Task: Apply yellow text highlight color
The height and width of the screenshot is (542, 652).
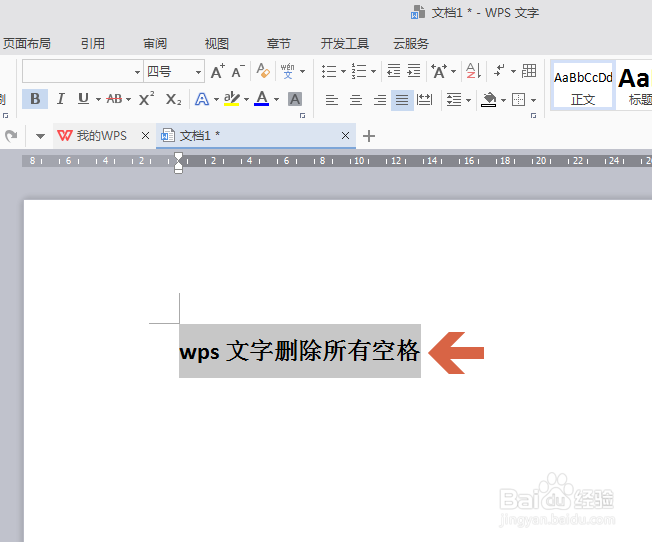Action: 232,99
